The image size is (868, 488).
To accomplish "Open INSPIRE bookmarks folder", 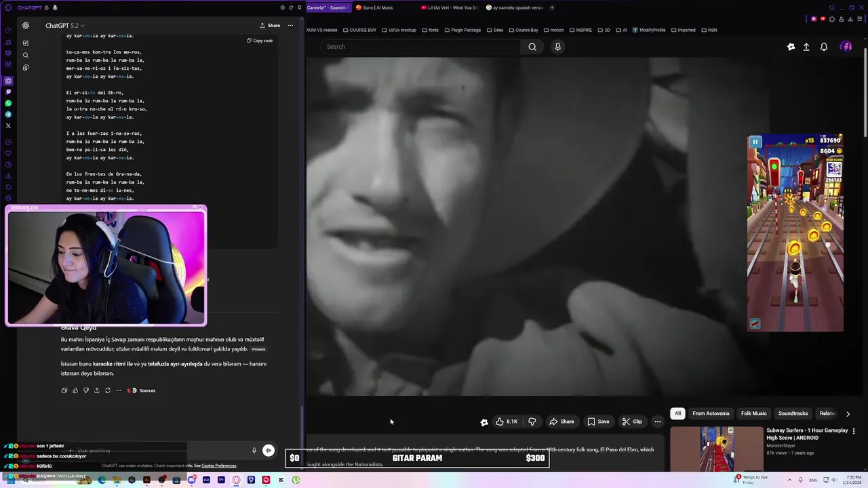I will [580, 30].
